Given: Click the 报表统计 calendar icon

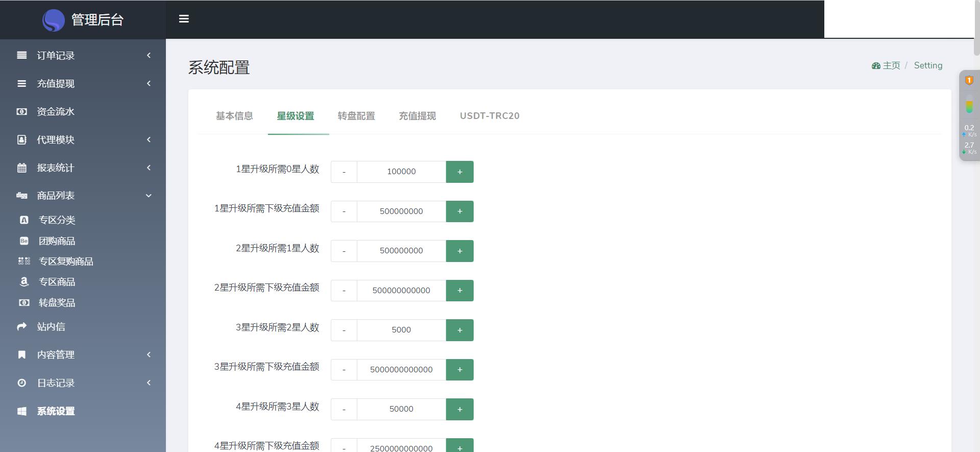Looking at the screenshot, I should [21, 168].
